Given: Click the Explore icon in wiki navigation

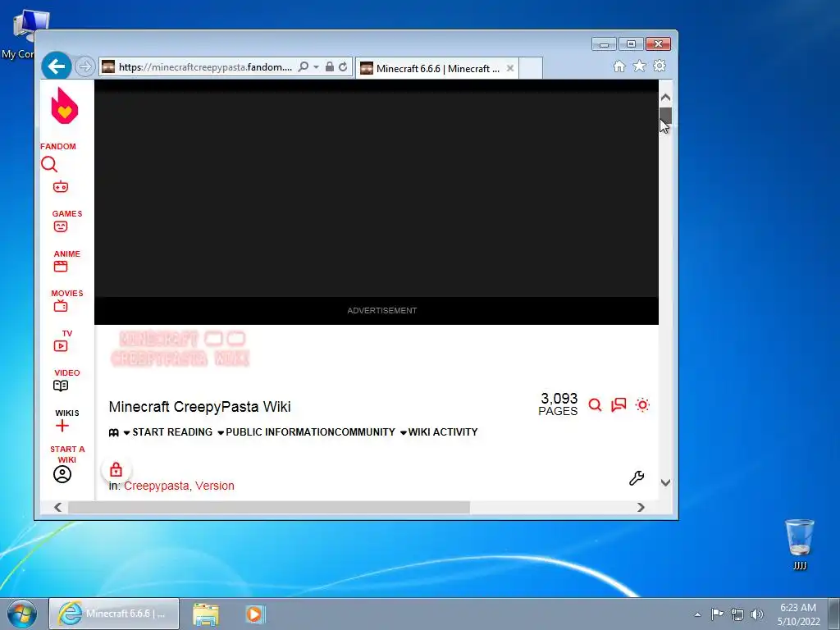Looking at the screenshot, I should click(x=113, y=432).
